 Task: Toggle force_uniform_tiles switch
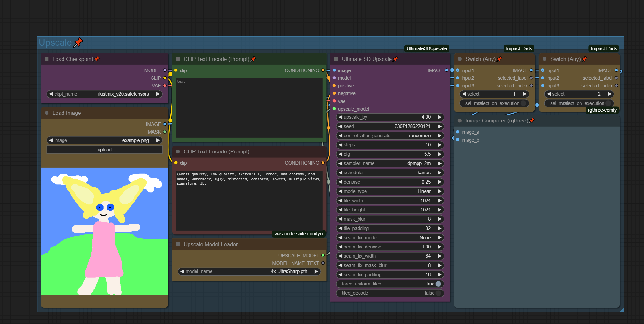click(x=438, y=284)
